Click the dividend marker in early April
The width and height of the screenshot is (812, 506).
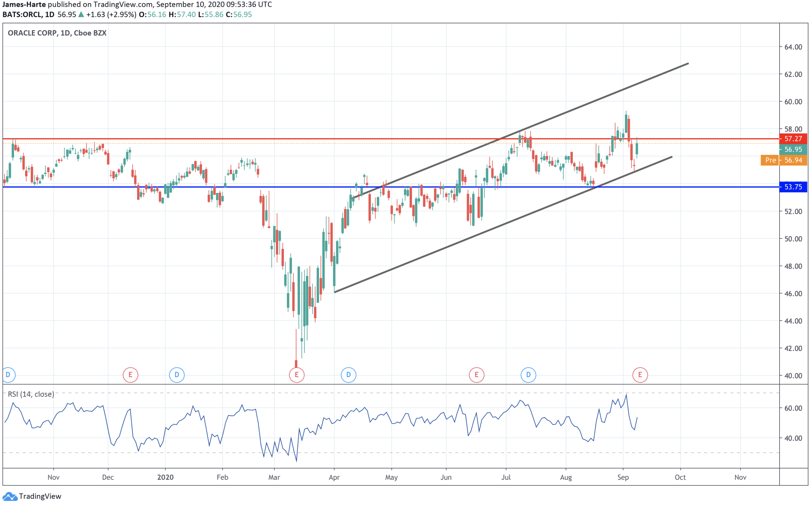click(348, 375)
